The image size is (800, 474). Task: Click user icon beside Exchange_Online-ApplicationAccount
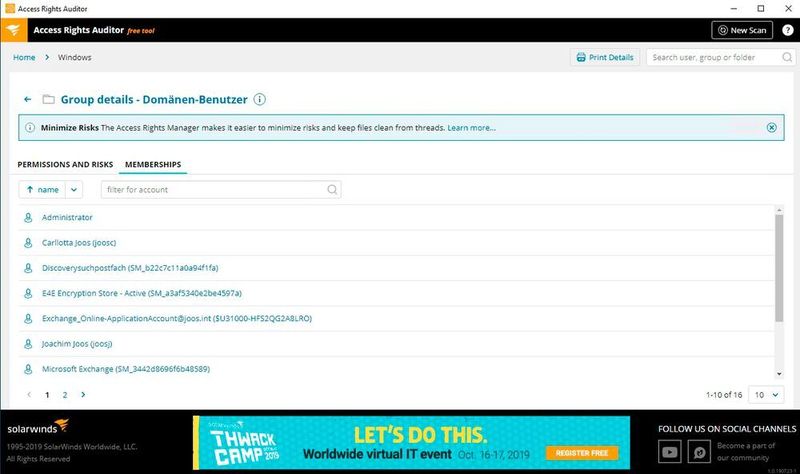(28, 318)
